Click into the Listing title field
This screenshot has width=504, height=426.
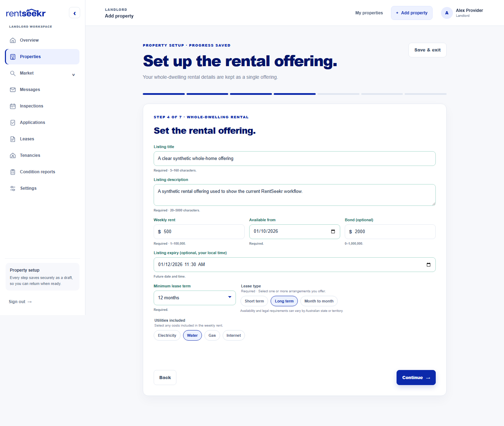[x=295, y=159]
